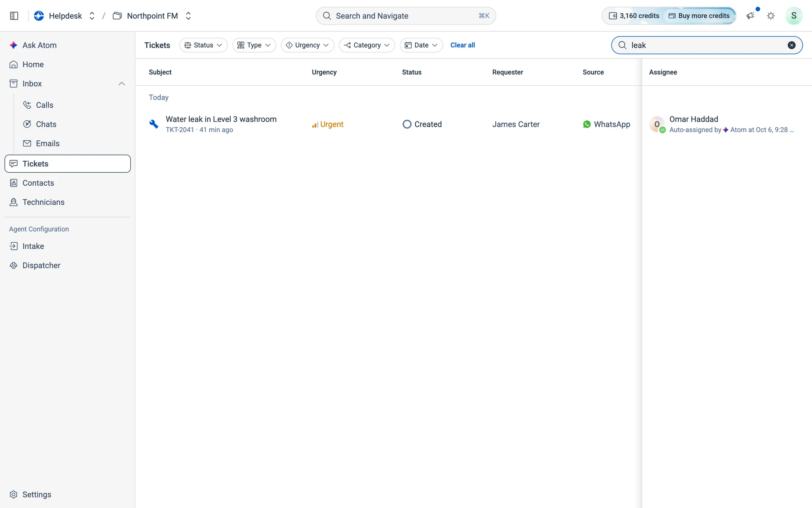
Task: Select Tickets in sidebar
Action: pyautogui.click(x=68, y=164)
